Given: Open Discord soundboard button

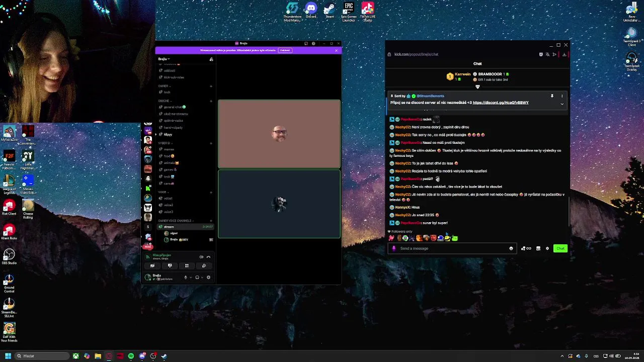Looking at the screenshot, I should tap(204, 266).
